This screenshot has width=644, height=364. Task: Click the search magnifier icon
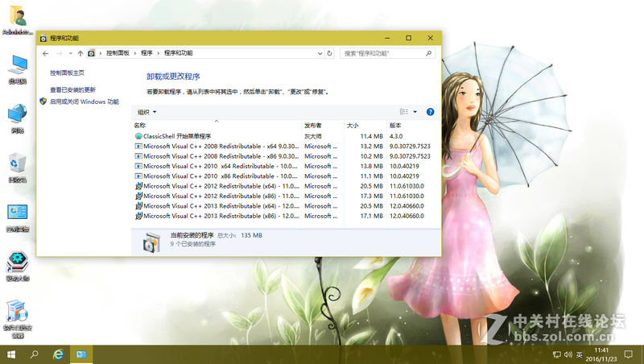(429, 53)
